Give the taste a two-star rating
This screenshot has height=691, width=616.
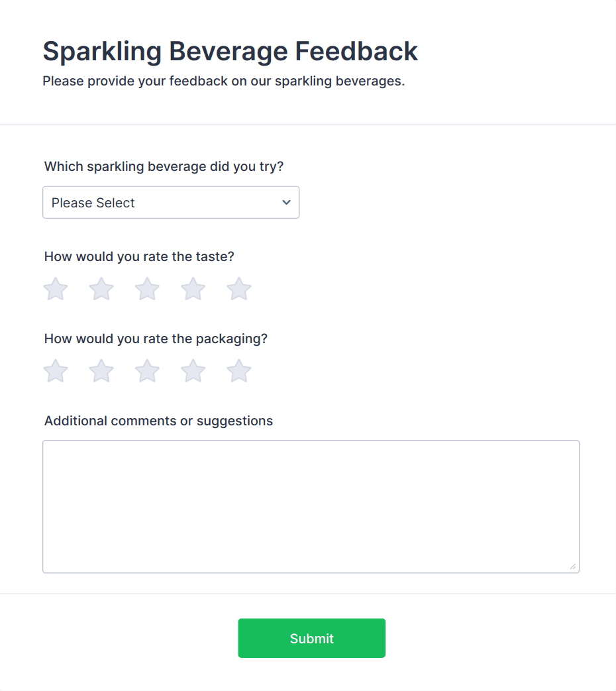(x=101, y=290)
